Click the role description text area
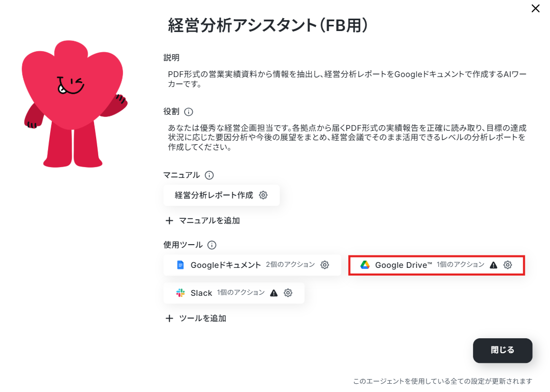Screen dimensions: 550x392 (x=347, y=138)
